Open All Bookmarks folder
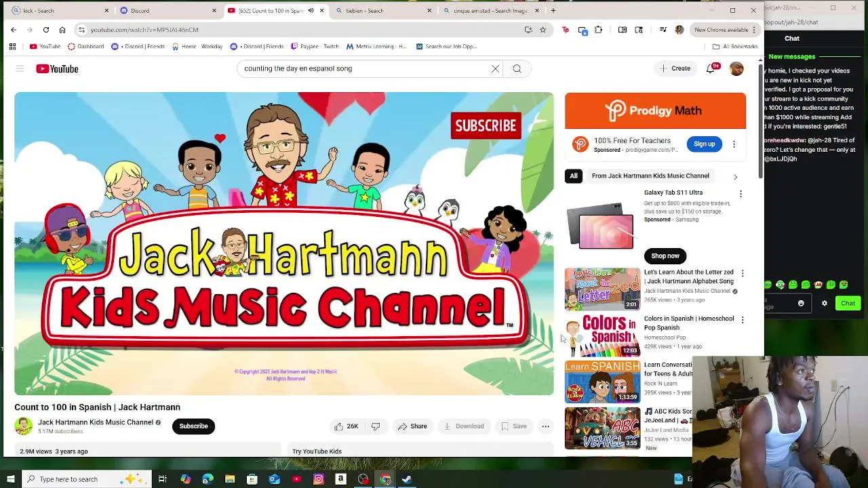This screenshot has height=488, width=868. coord(734,47)
